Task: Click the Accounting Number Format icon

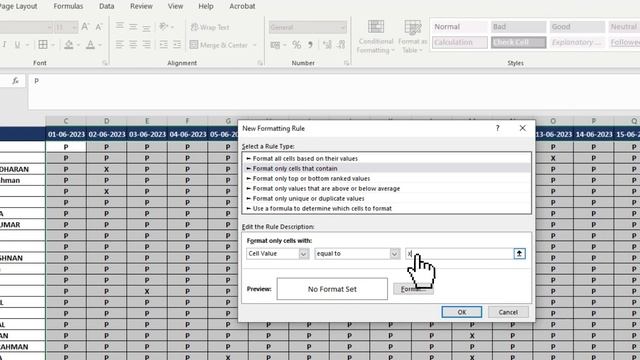Action: coord(276,44)
